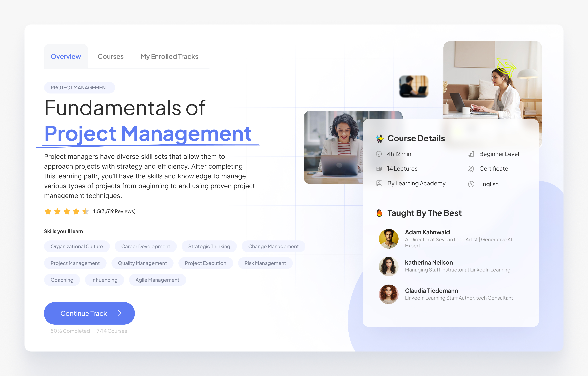Screen dimensions: 588x376
Task: Open the My Enrolled Tracks tab
Action: tap(169, 56)
